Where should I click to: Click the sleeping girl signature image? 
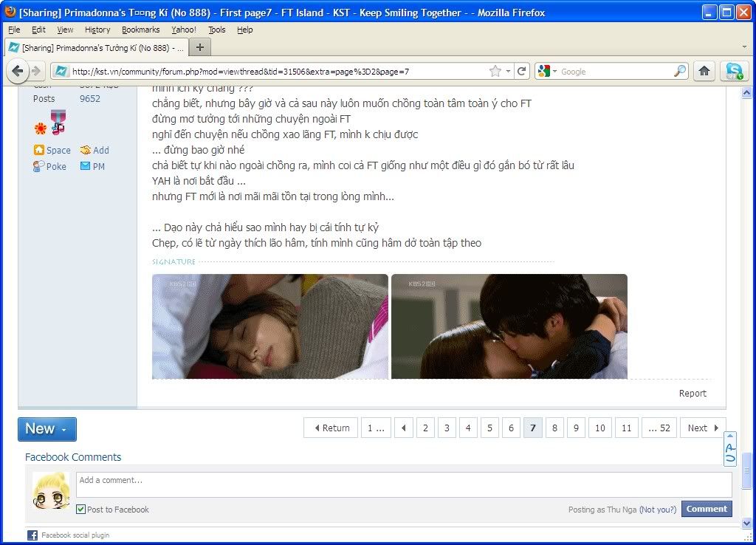270,326
